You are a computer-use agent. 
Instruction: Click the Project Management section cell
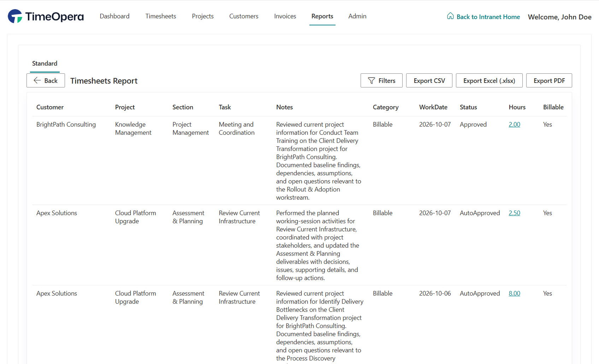[191, 129]
